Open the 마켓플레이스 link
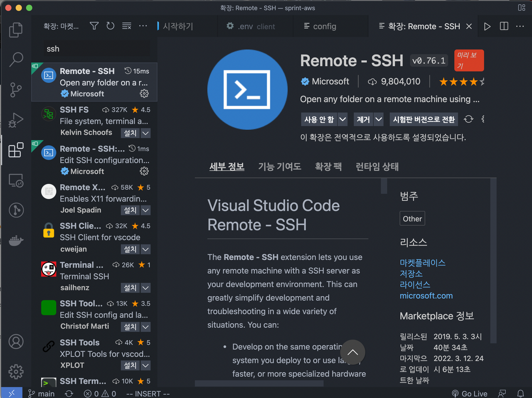 423,263
